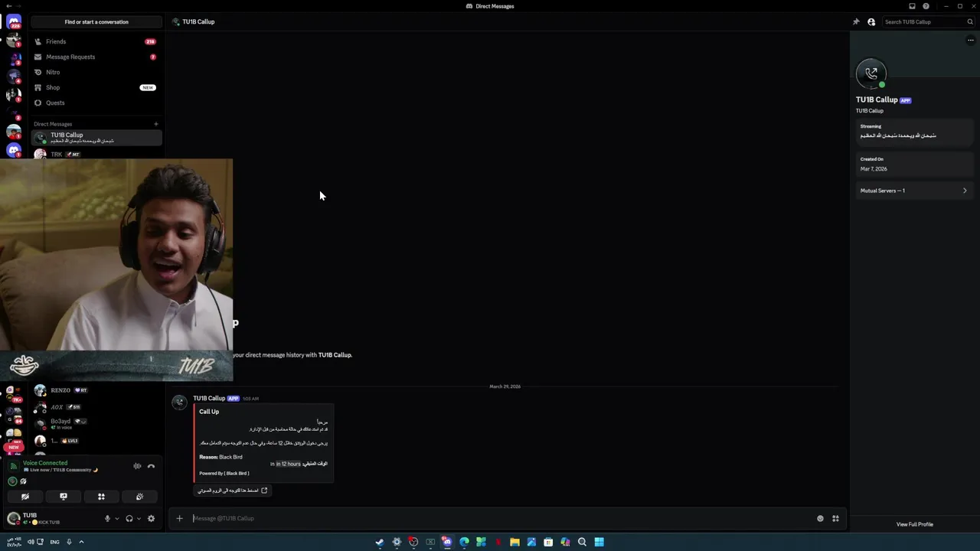
Task: Click the TU1B user avatar
Action: click(14, 519)
